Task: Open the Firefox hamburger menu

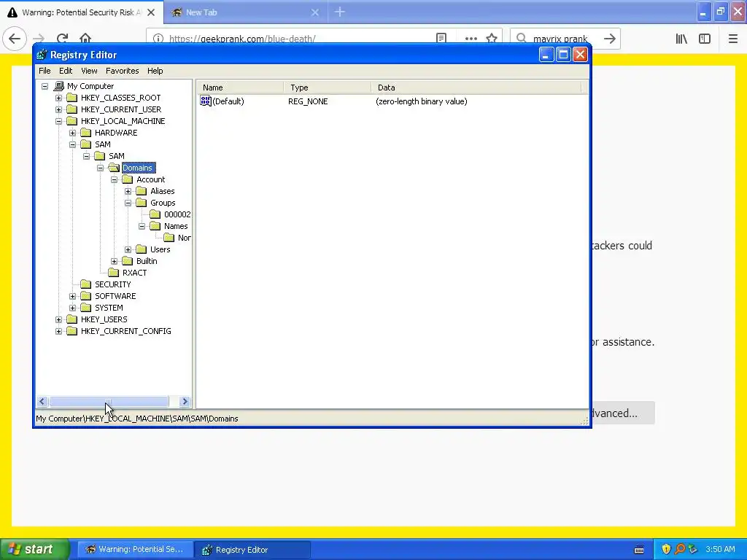Action: [x=732, y=39]
